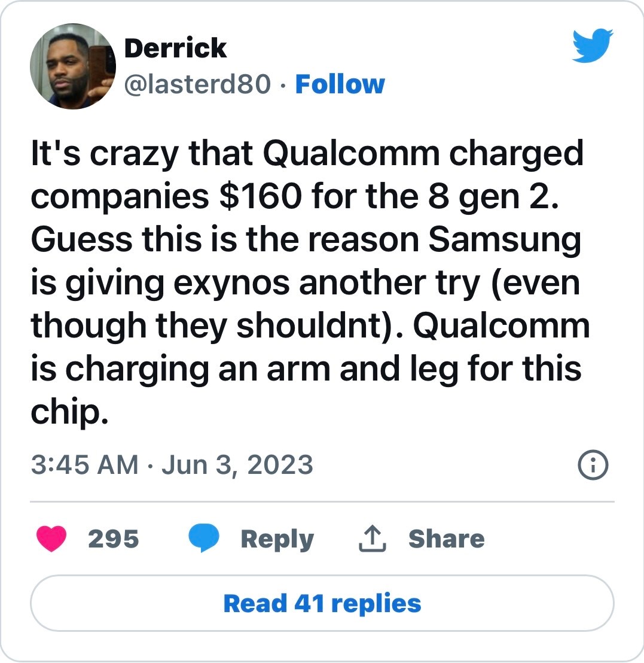The height and width of the screenshot is (663, 644).
Task: Open Derrick's profile photo
Action: point(73,66)
